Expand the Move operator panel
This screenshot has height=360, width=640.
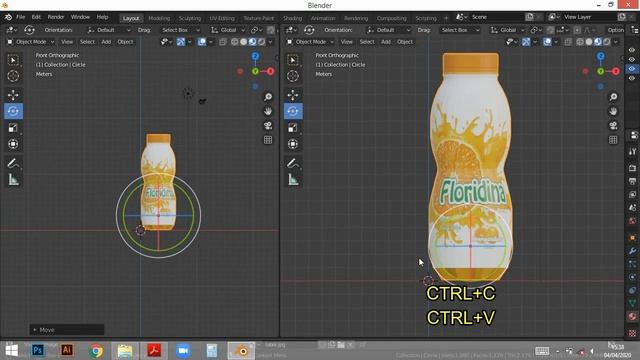point(67,330)
